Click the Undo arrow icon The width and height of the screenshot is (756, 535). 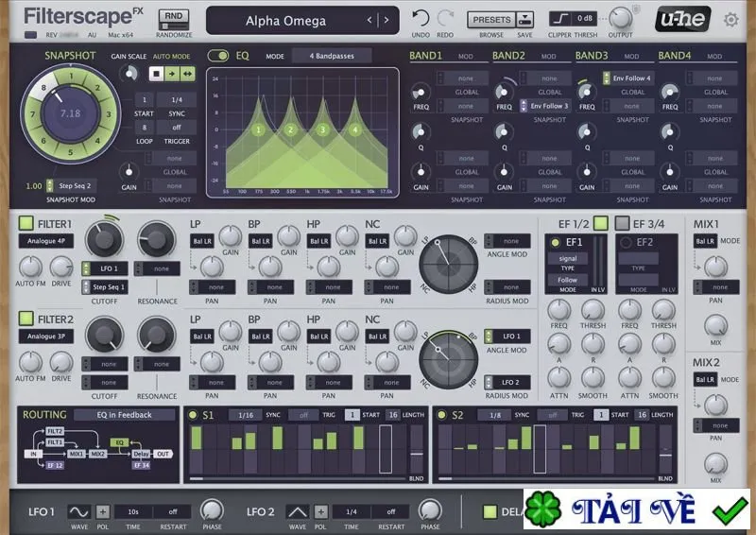tap(421, 19)
